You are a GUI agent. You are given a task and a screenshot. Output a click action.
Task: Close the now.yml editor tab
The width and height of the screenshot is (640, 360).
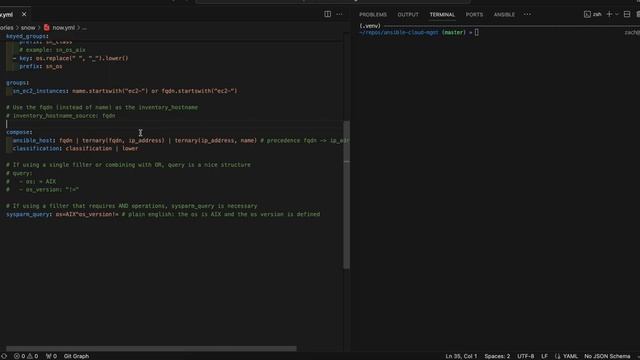coord(24,14)
